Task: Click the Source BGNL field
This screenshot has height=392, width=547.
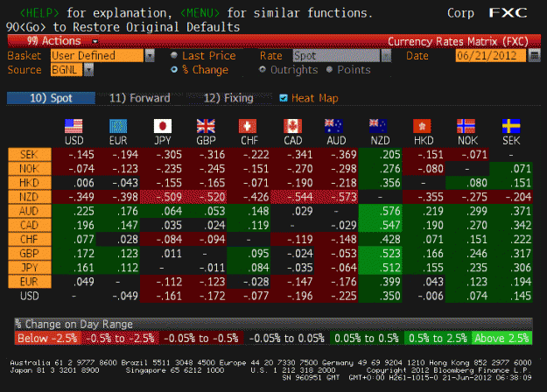Action: pos(67,70)
